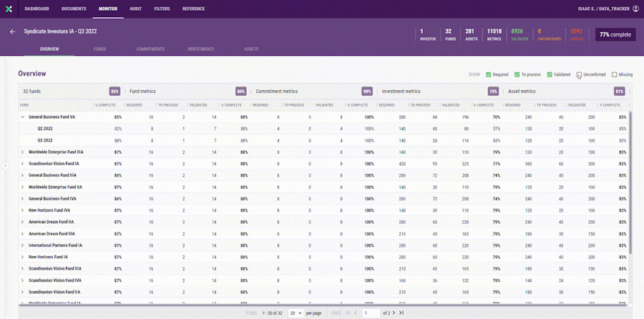Screen dimensions: 644x319
Task: Click the 98% Commitment metrics badge
Action: [x=367, y=91]
